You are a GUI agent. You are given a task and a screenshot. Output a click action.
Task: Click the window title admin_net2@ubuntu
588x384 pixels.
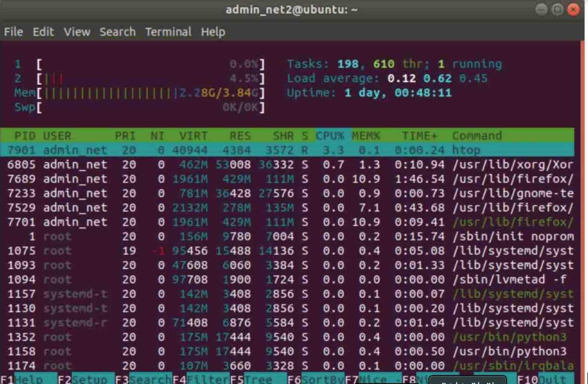tap(291, 9)
